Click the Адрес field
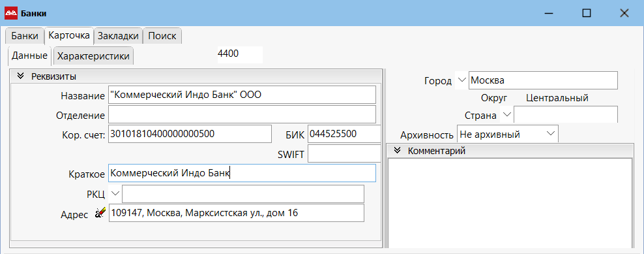644x254 pixels. click(237, 214)
